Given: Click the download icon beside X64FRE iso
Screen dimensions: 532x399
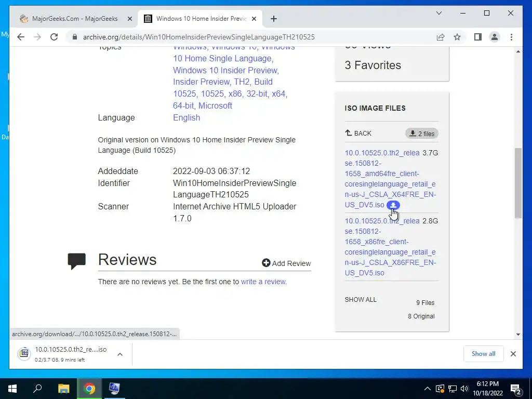Looking at the screenshot, I should click(x=393, y=205).
